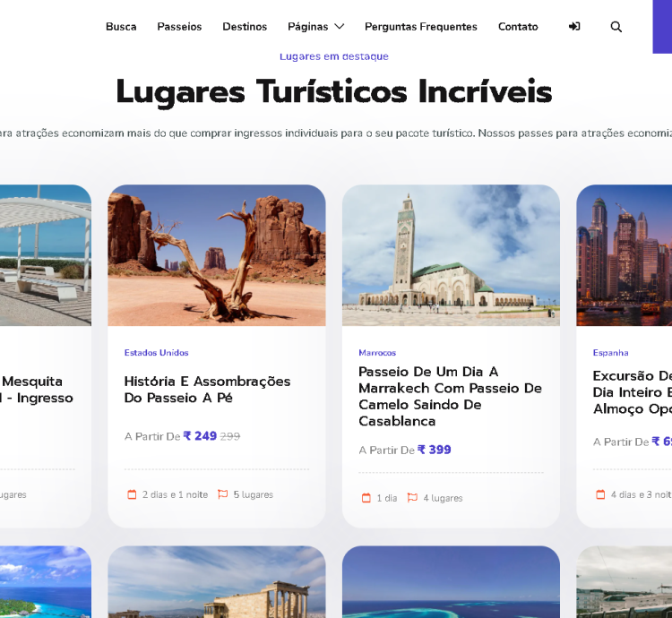Select the Marrocos location label
672x618 pixels.
[377, 353]
